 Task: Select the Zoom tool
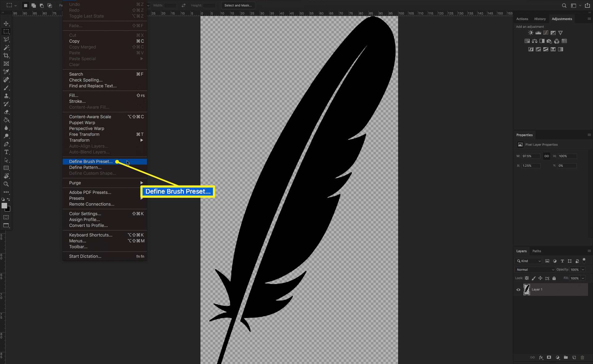[x=6, y=184]
